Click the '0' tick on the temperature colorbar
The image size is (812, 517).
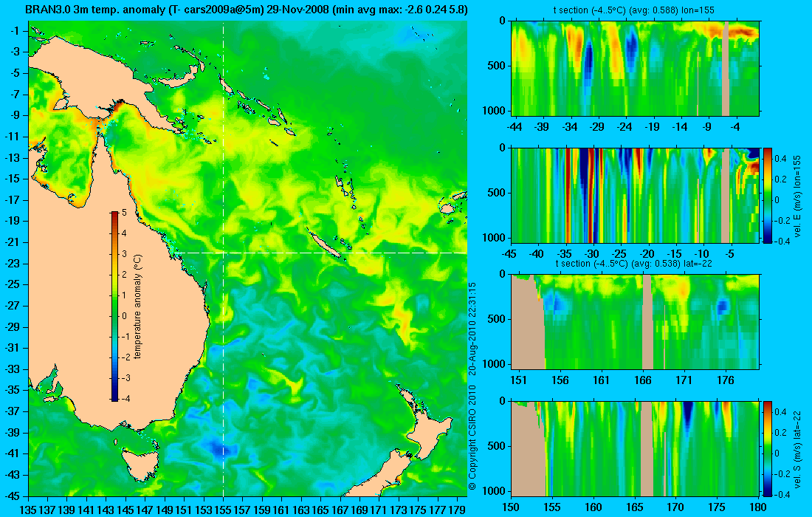(124, 316)
